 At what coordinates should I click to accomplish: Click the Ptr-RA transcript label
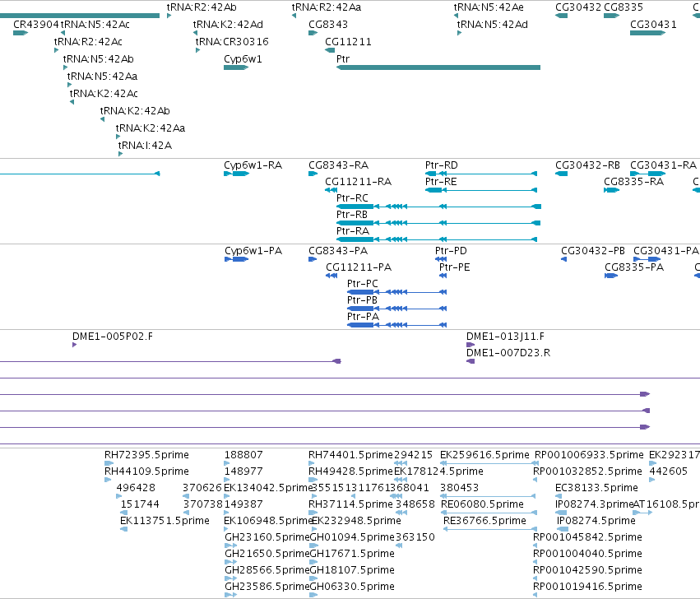(x=353, y=231)
